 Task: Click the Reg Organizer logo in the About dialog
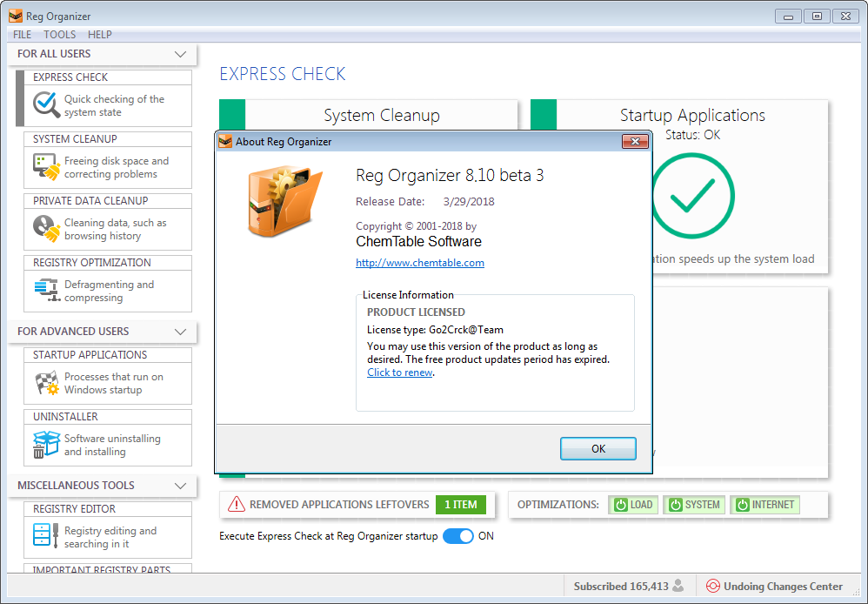(x=284, y=201)
